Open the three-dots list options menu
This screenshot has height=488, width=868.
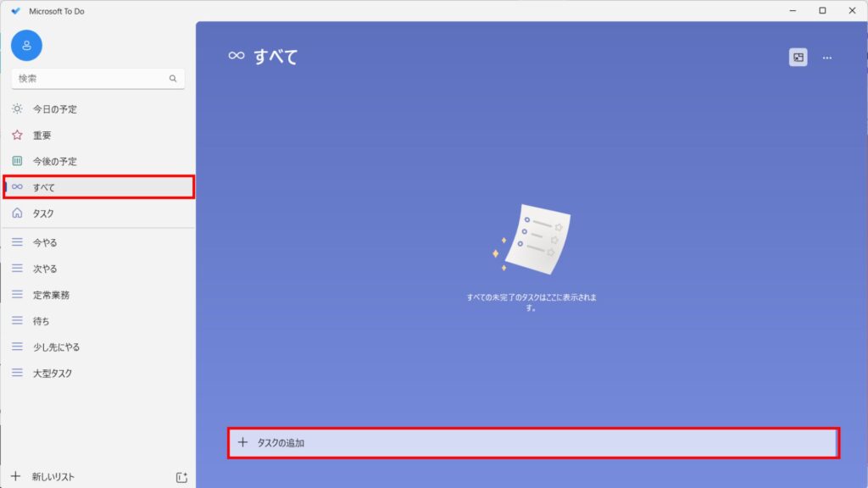pos(827,58)
